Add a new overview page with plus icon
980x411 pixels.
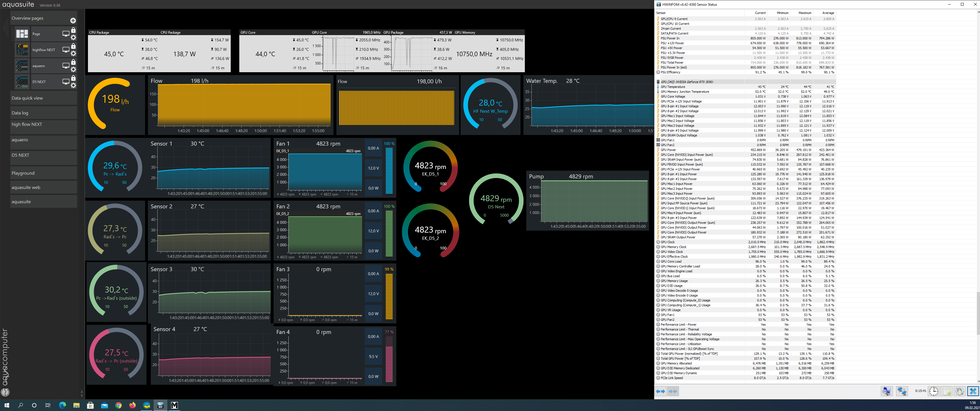[x=73, y=21]
